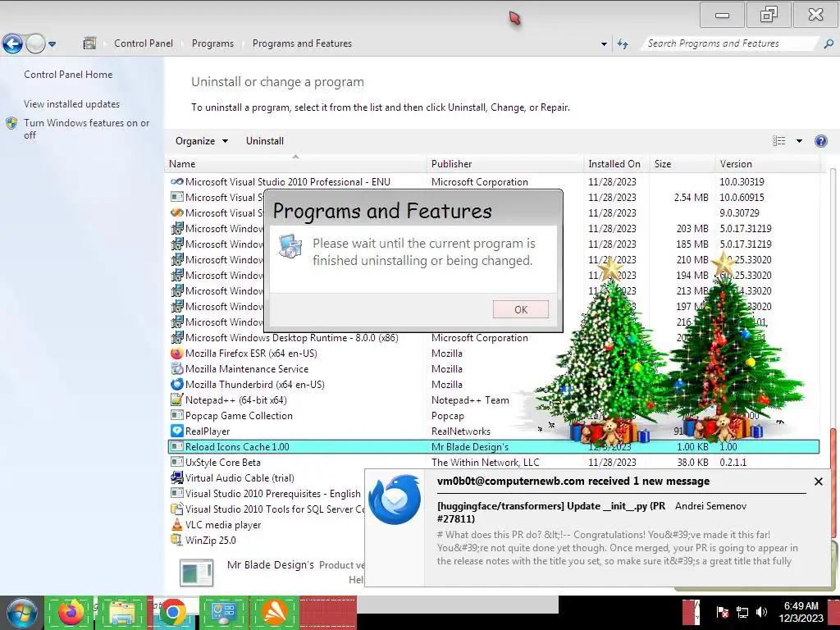The width and height of the screenshot is (840, 630).
Task: Click the Forward navigation arrow
Action: point(35,44)
